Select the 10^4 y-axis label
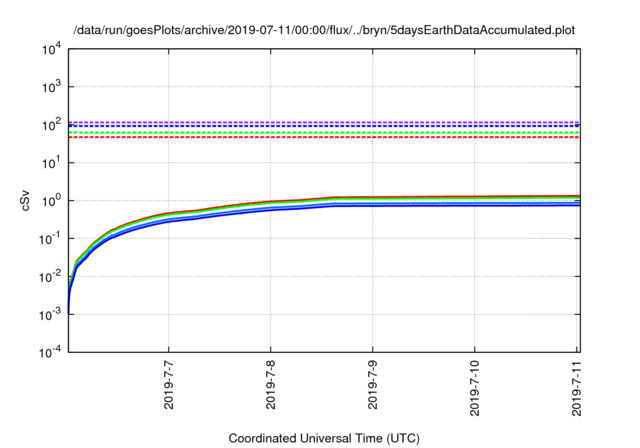The image size is (640, 448). point(52,50)
